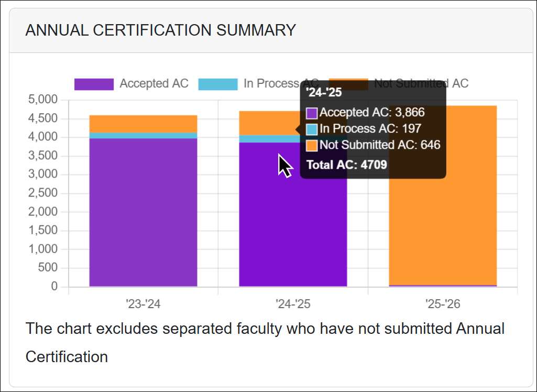Click the orange Not Submitted segment for '23-'24
The height and width of the screenshot is (392, 537).
pos(143,124)
